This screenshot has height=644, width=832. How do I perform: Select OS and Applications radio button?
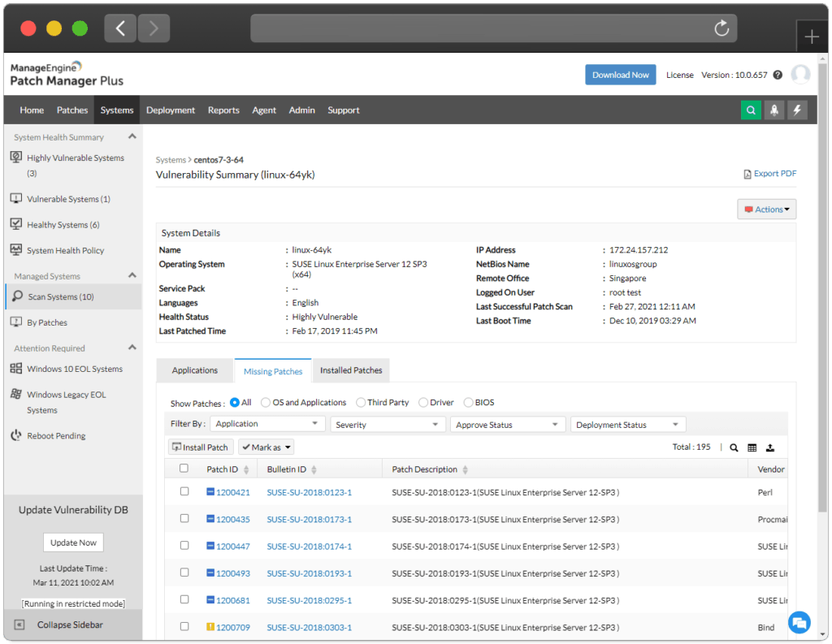pyautogui.click(x=266, y=403)
